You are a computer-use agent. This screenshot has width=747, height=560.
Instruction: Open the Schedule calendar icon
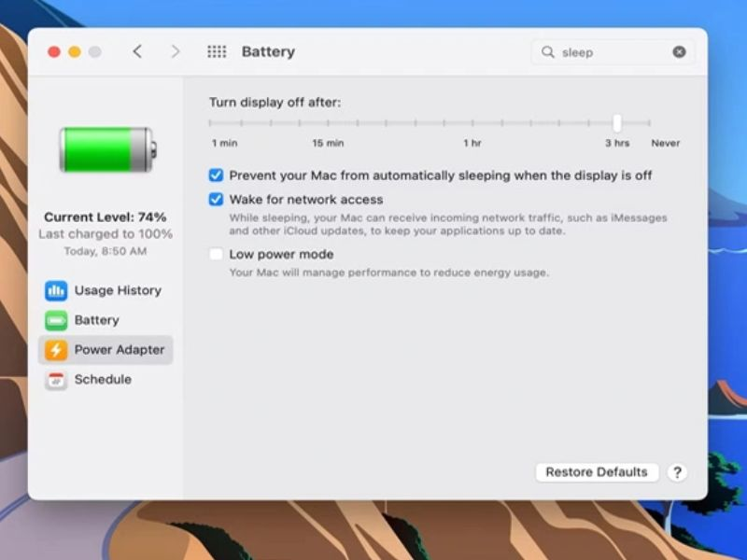[x=56, y=380]
